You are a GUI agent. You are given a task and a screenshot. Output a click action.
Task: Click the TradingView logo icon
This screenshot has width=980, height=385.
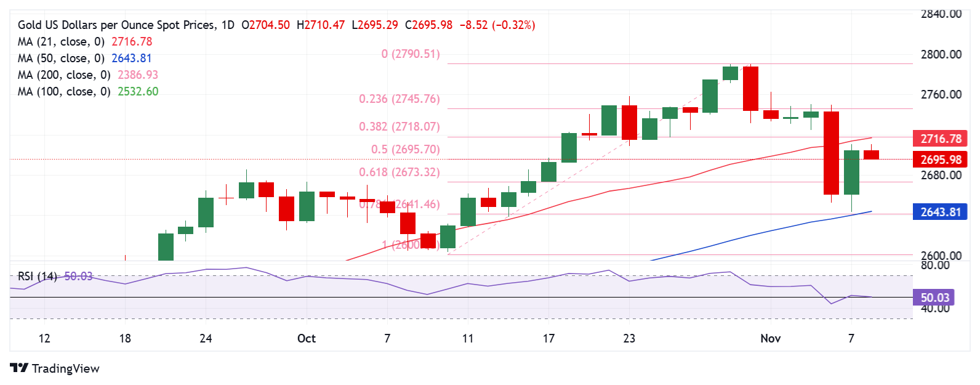coord(19,368)
